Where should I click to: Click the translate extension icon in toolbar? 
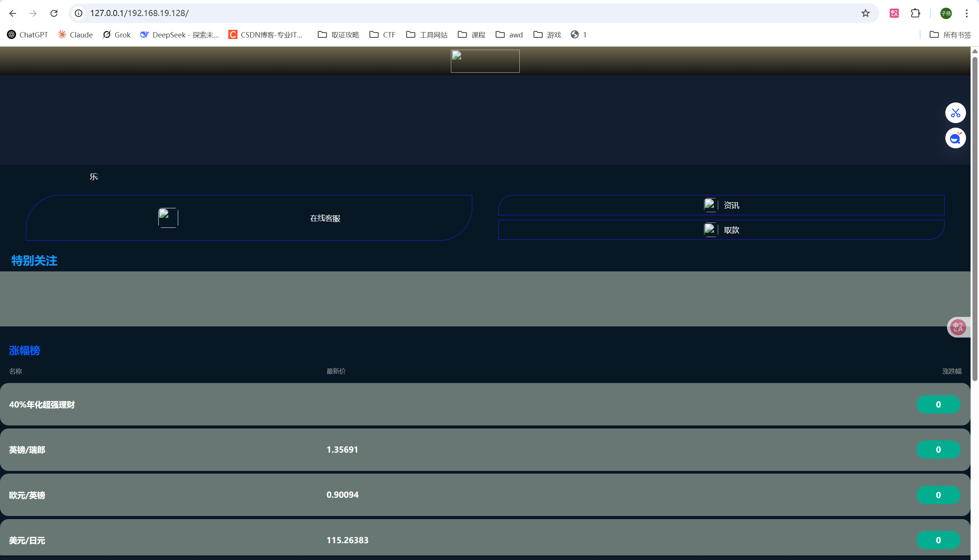coord(894,13)
